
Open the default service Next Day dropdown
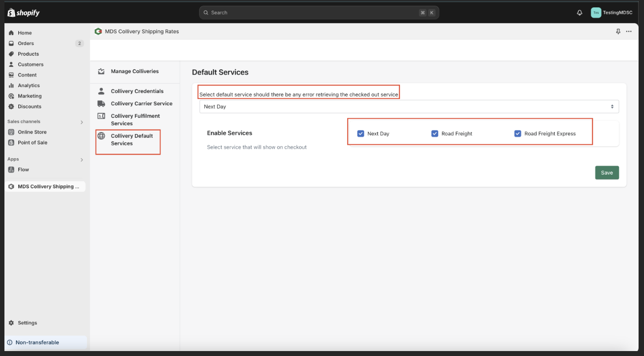(x=408, y=107)
